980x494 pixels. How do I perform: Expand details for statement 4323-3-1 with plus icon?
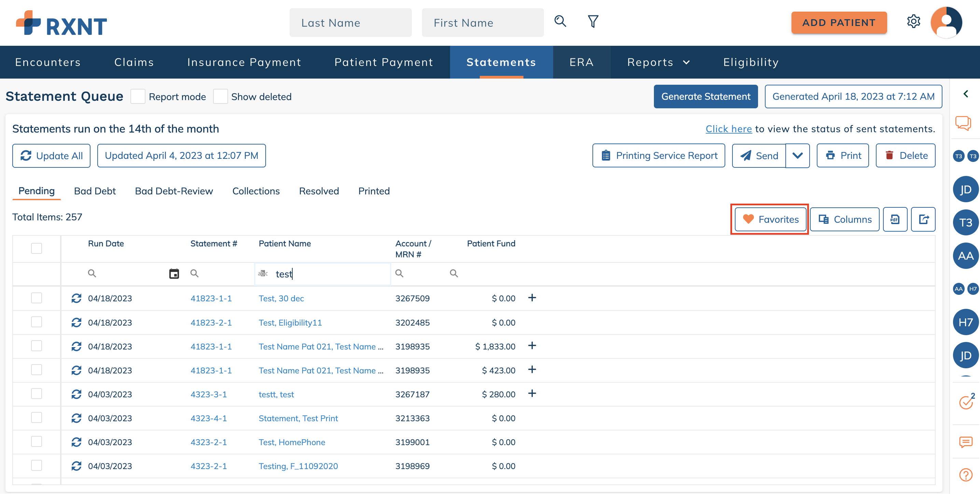(532, 394)
